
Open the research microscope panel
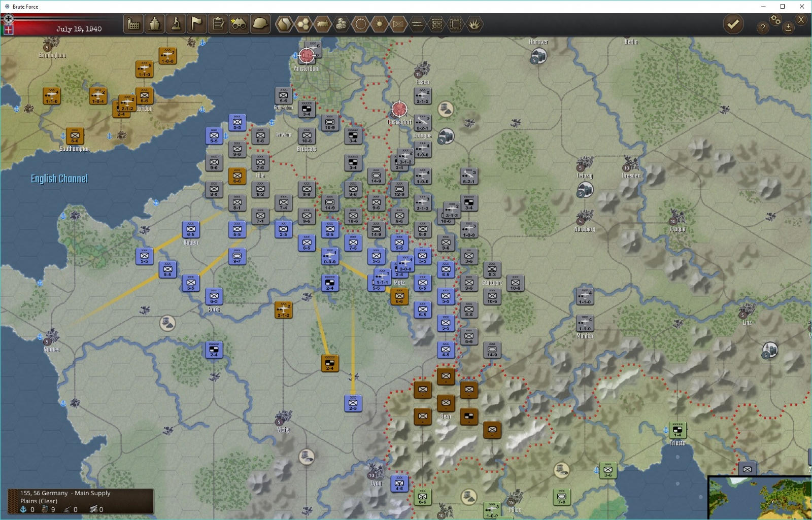(176, 24)
